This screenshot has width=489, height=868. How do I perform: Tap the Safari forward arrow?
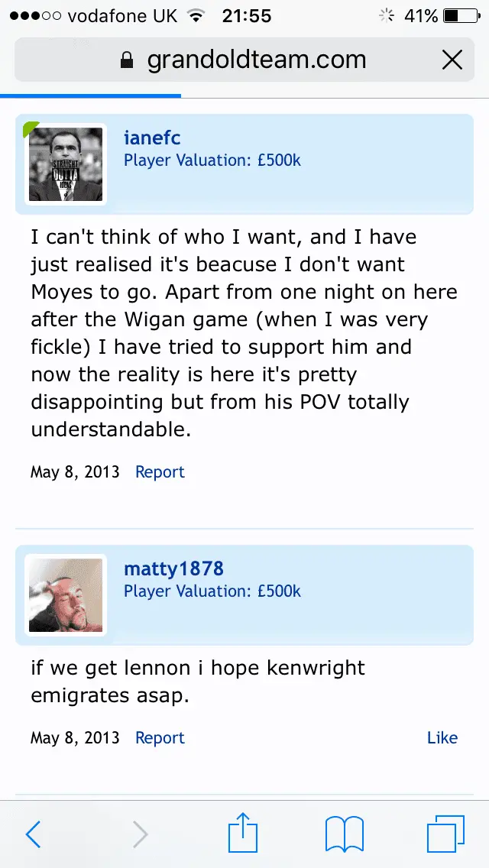coord(140,834)
